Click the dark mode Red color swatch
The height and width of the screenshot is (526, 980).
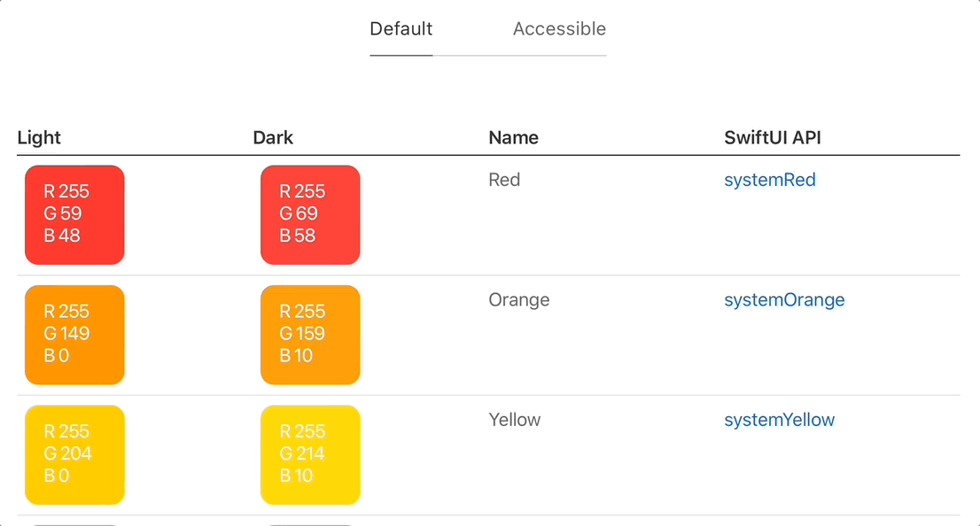[310, 214]
